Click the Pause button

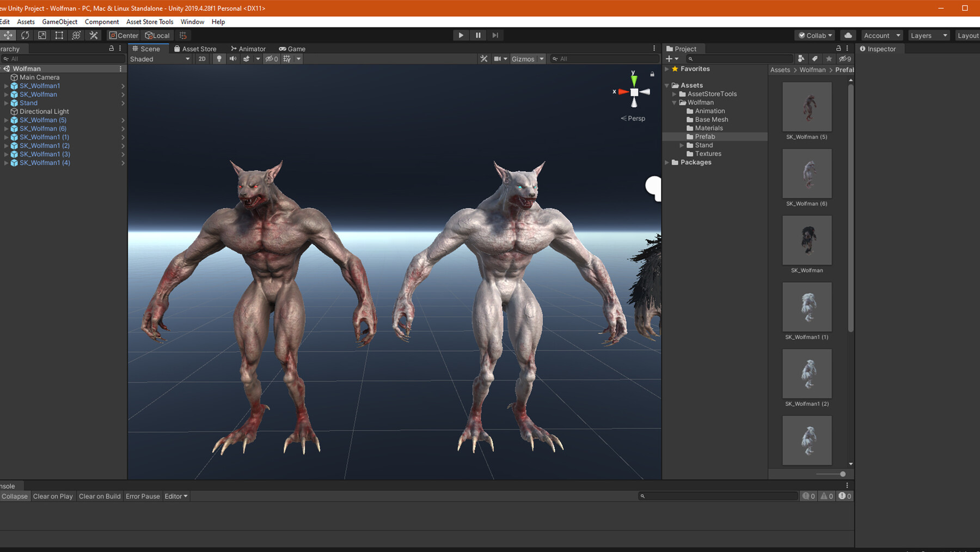pyautogui.click(x=478, y=35)
